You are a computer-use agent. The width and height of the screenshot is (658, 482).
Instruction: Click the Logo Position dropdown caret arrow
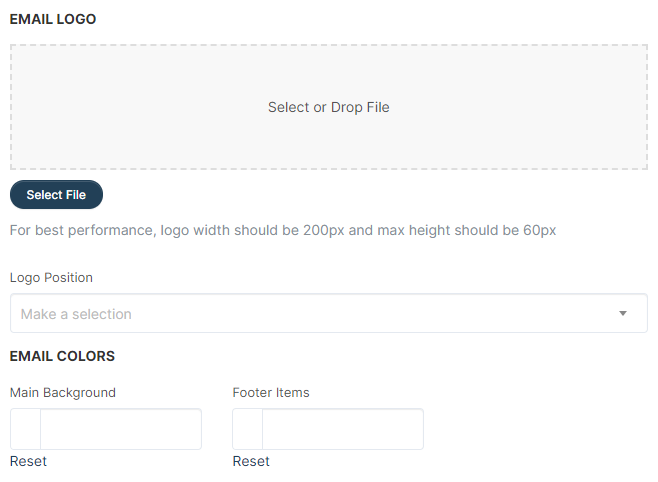[x=623, y=313]
